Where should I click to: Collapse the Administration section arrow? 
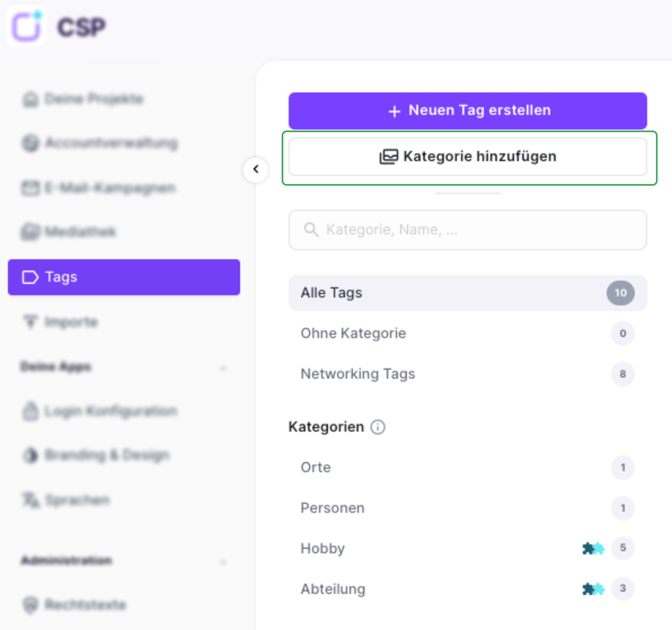click(x=224, y=562)
